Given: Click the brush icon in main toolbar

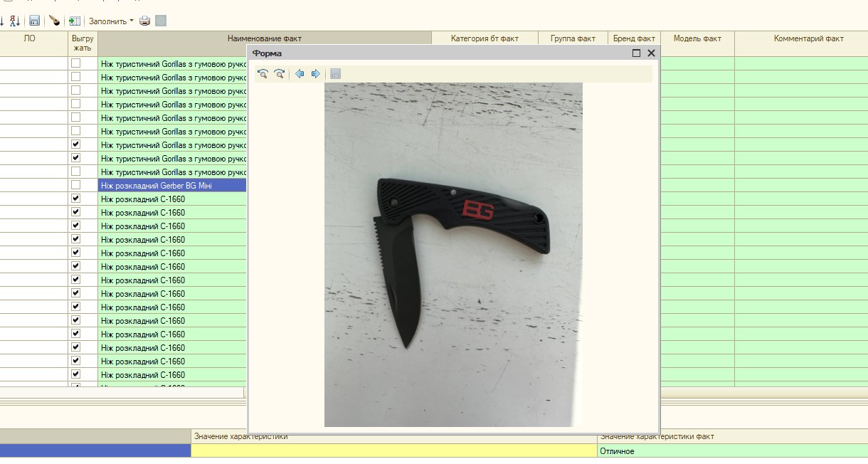Looking at the screenshot, I should coord(54,21).
